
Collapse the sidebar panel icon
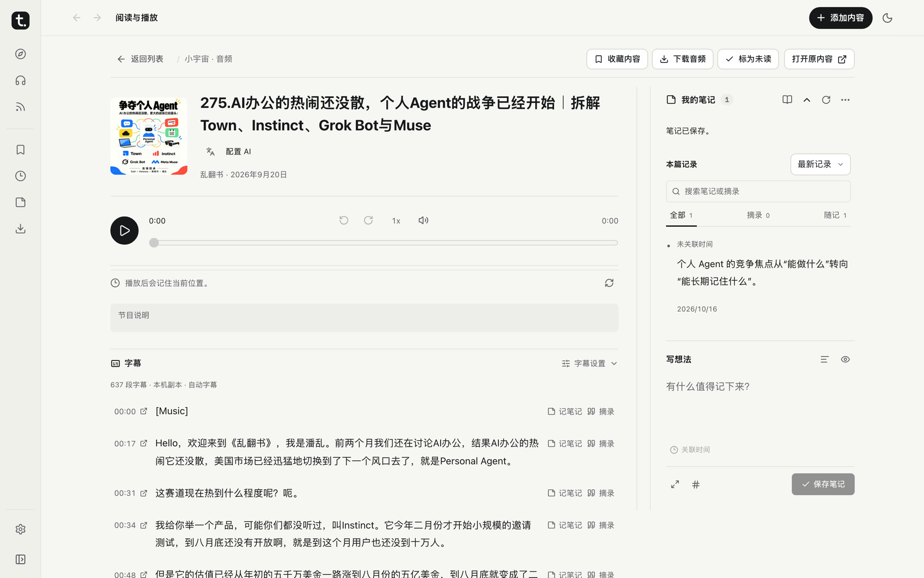click(20, 560)
